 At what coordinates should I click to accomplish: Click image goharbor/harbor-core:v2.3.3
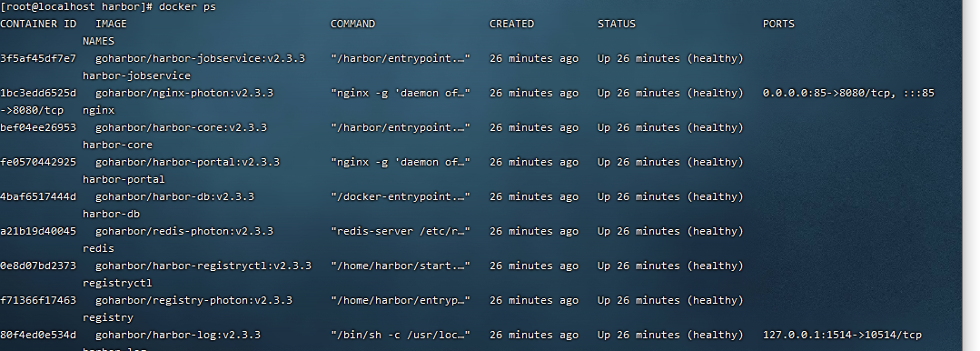tap(182, 127)
